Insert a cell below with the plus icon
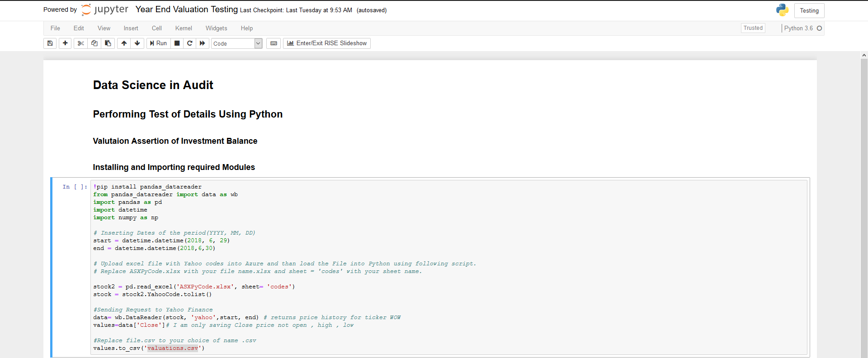This screenshot has width=868, height=358. 65,43
